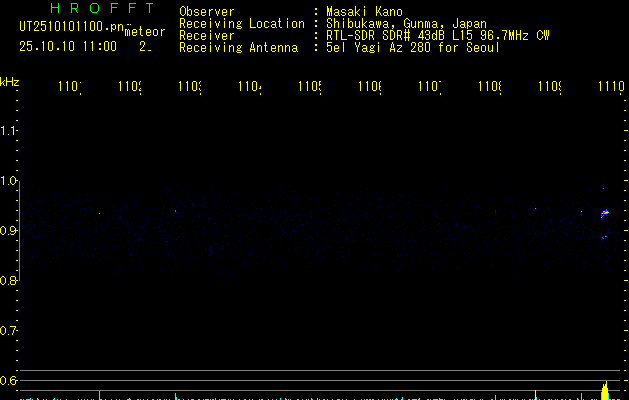Click the 'Observer' label
This screenshot has height=400, width=629.
tap(207, 12)
